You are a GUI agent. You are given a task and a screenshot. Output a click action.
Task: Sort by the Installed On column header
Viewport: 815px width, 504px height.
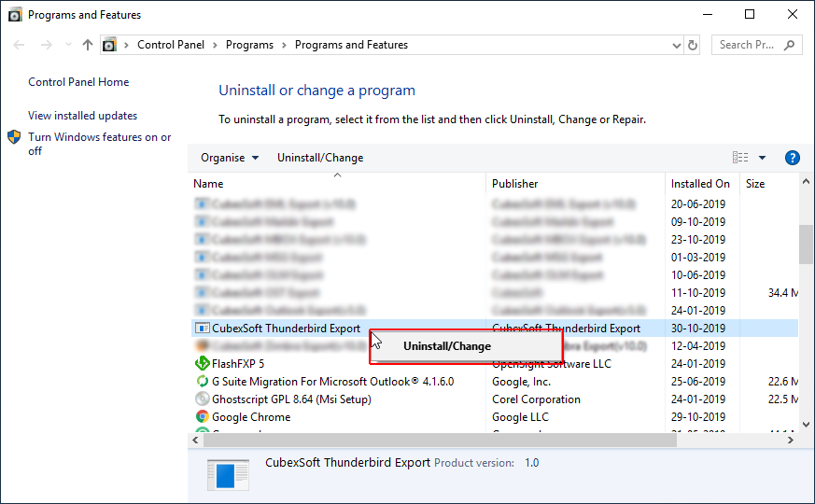pos(702,184)
